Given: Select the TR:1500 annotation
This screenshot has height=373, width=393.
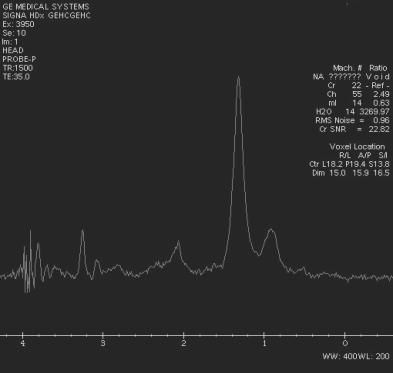Looking at the screenshot, I should click(18, 68).
